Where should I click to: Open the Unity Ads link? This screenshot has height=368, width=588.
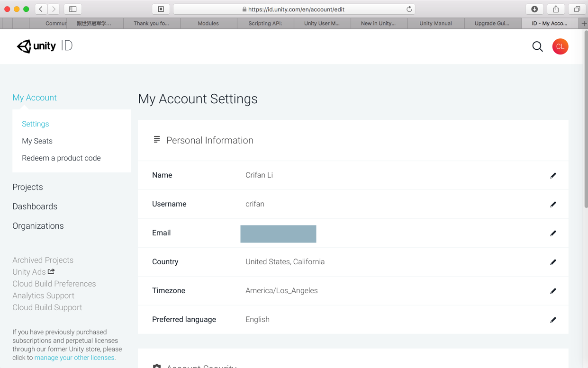[29, 272]
